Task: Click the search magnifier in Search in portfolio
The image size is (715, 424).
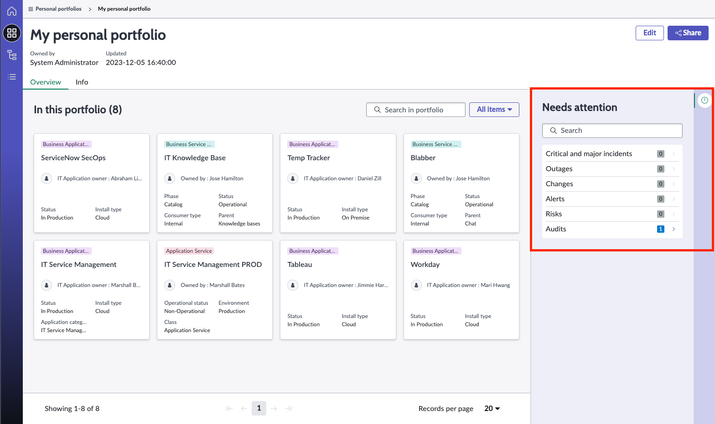Action: click(x=377, y=110)
